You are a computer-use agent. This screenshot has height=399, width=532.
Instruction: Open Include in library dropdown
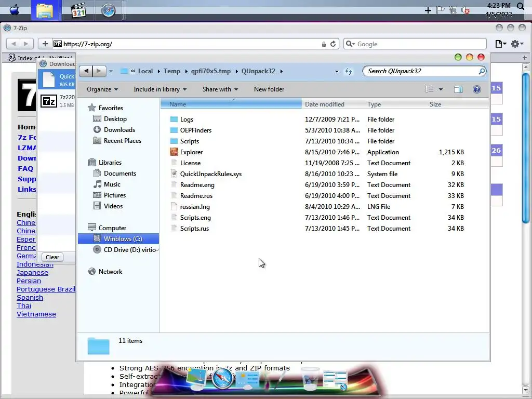160,89
